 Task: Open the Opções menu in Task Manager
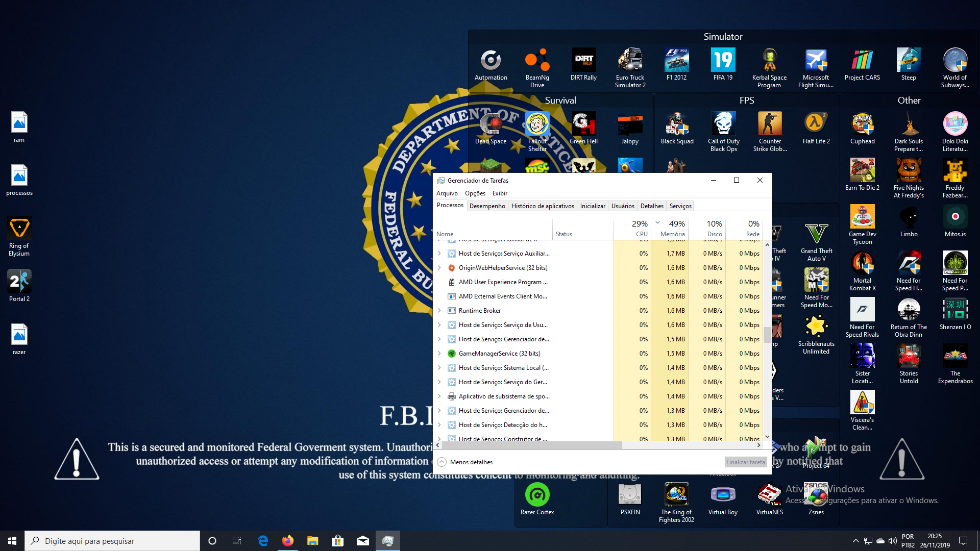point(475,193)
